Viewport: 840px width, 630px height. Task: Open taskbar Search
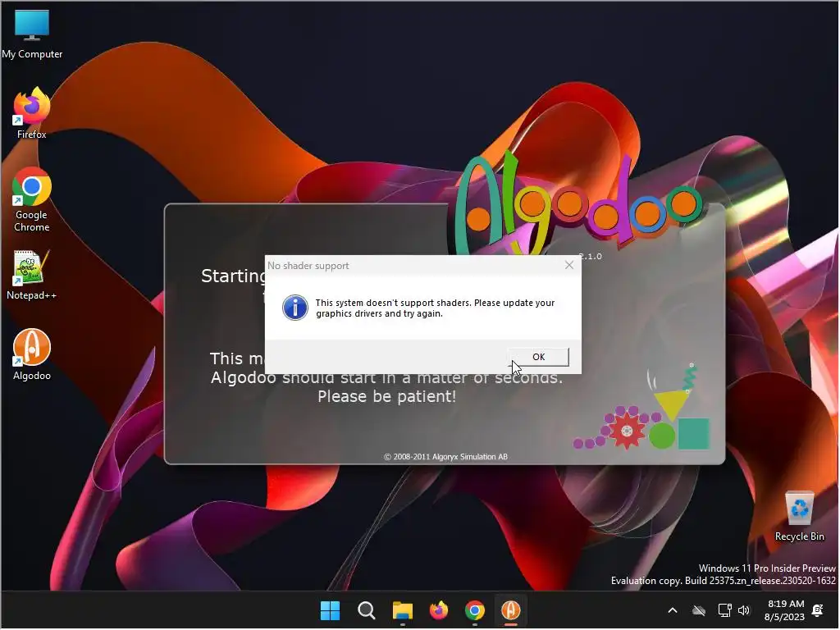tap(367, 610)
